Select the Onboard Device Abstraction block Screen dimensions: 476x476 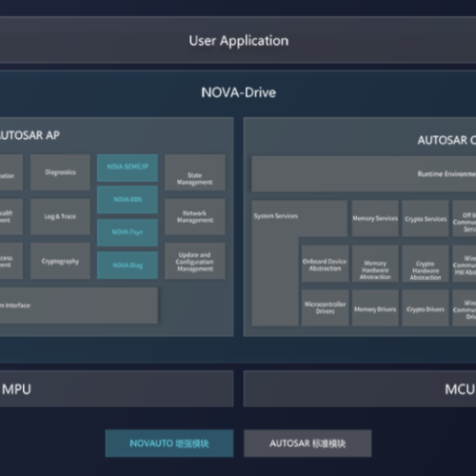[325, 264]
